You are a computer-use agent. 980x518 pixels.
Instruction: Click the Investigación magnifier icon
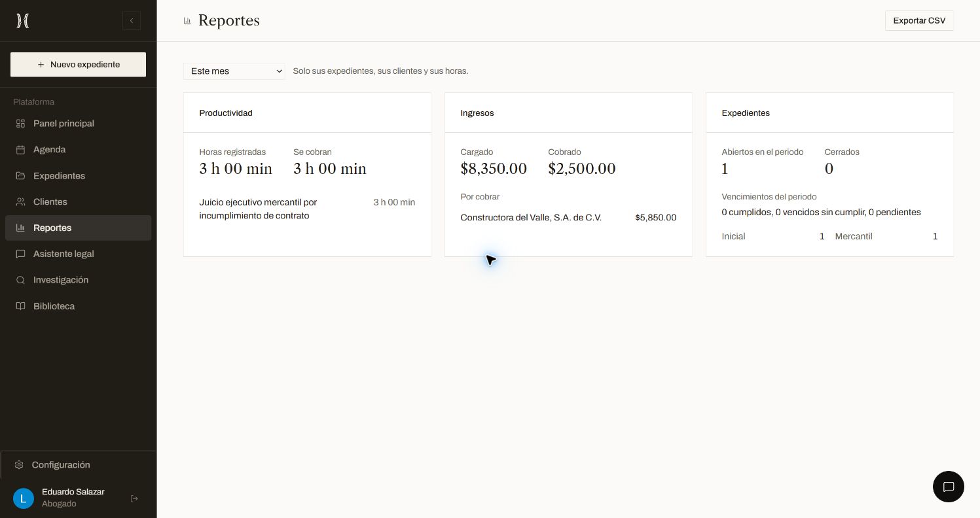tap(20, 280)
